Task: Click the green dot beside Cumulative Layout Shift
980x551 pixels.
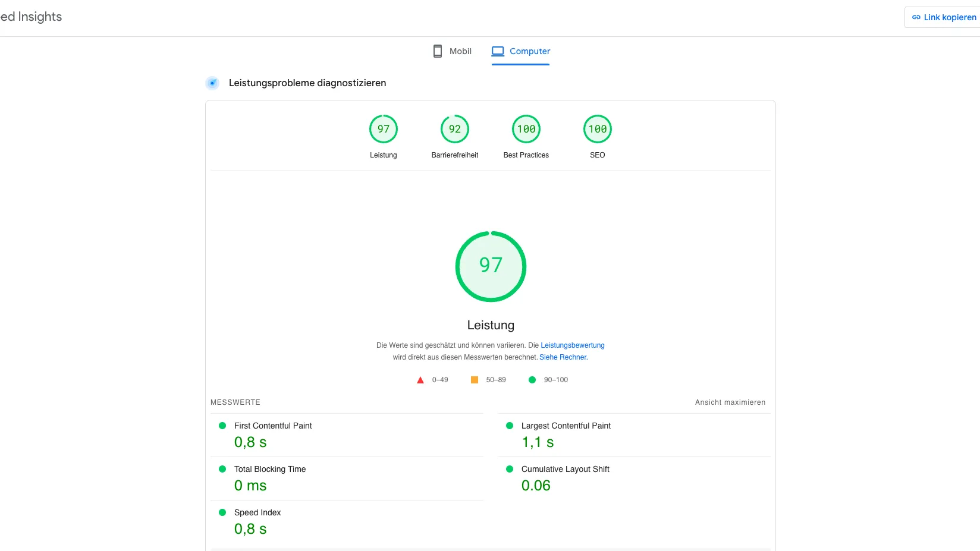Action: click(510, 468)
